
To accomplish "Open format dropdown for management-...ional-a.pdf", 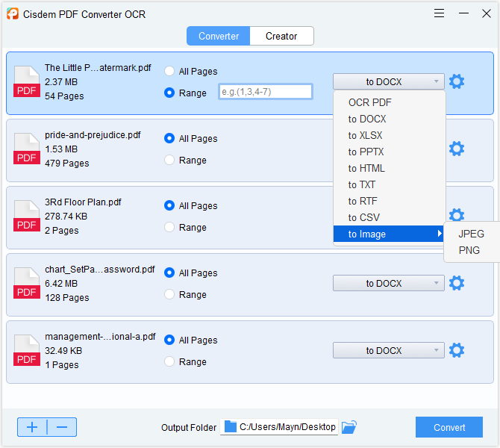I will 388,350.
